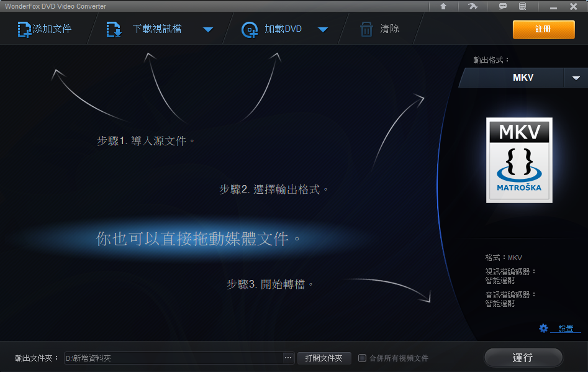Expand the Load DVD dropdown arrow
The width and height of the screenshot is (588, 372).
[x=323, y=30]
